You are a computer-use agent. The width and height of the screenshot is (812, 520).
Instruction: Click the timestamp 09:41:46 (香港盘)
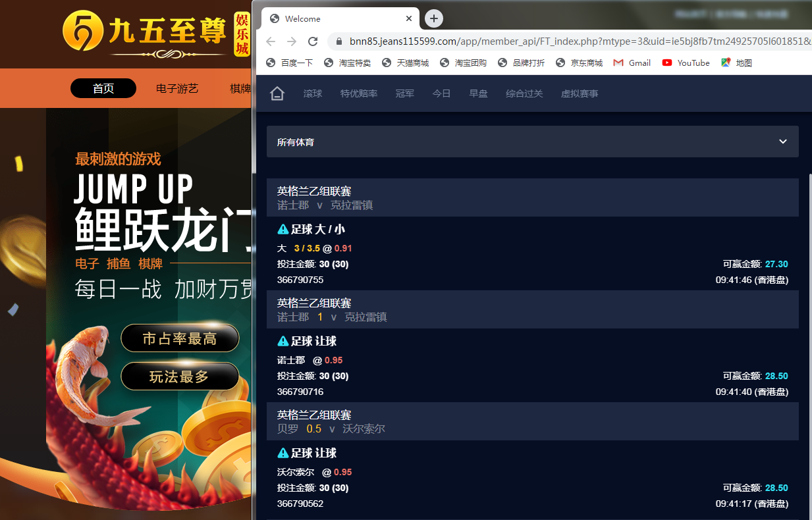tap(752, 280)
